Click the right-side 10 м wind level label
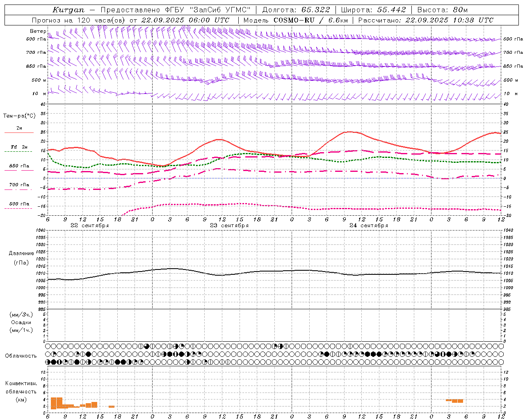Screen dimensions: 525x420 point(510,94)
